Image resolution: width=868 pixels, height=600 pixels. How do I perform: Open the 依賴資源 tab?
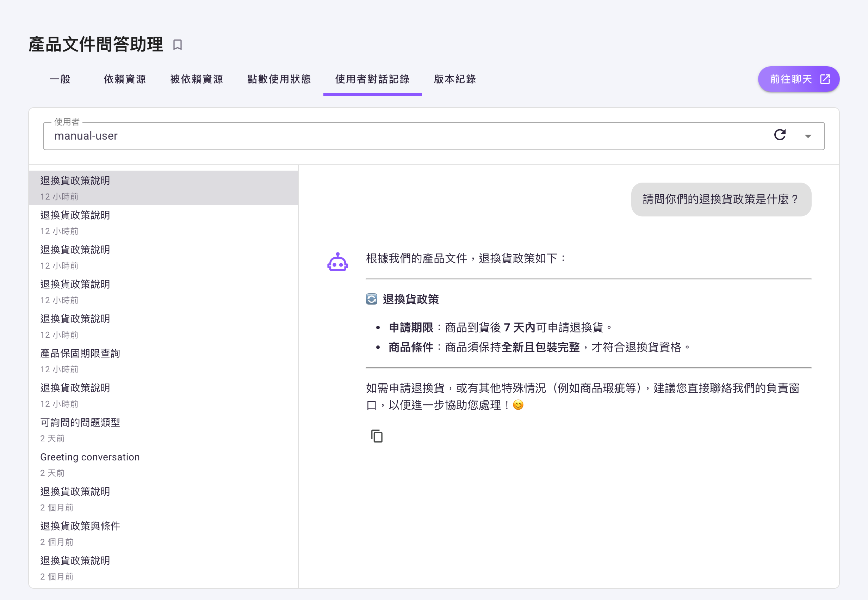click(x=125, y=79)
